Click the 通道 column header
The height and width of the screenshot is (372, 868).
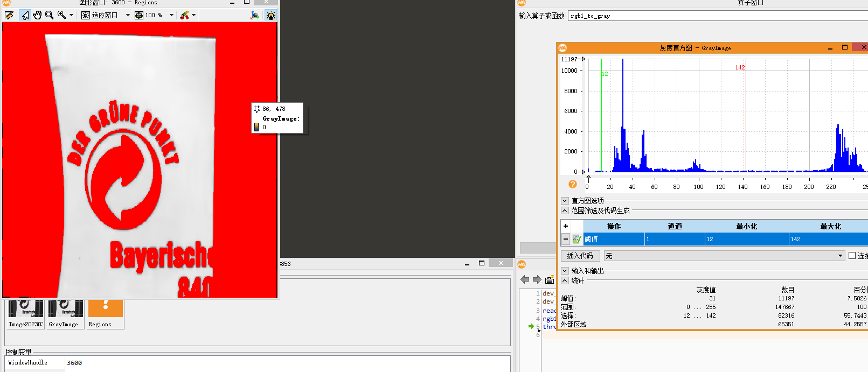(675, 226)
